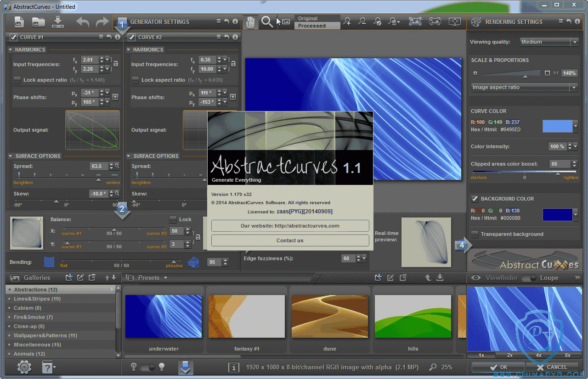This screenshot has width=588, height=379.
Task: Click the Background Color dark blue swatch
Action: [x=557, y=215]
